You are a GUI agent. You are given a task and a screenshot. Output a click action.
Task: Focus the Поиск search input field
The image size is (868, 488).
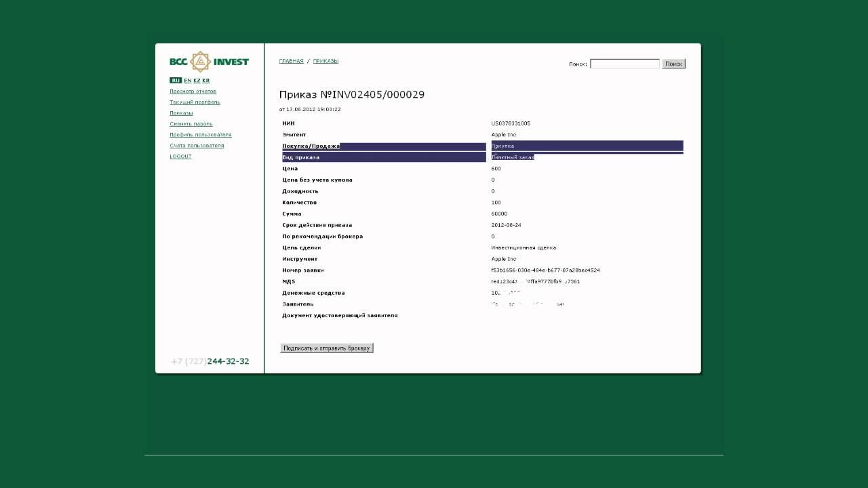pos(625,64)
